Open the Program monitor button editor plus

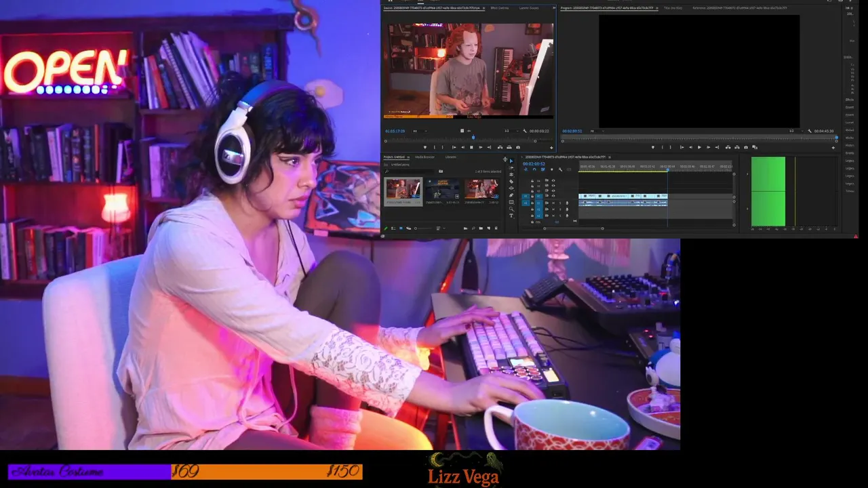(833, 148)
